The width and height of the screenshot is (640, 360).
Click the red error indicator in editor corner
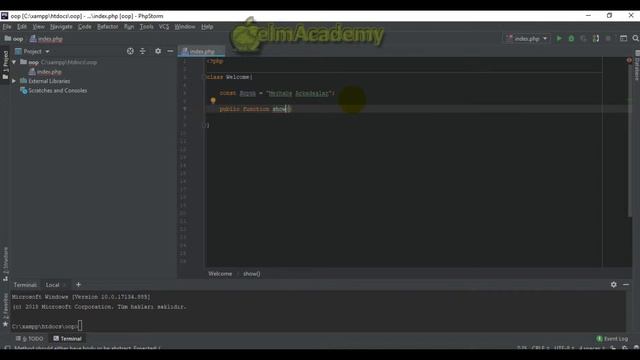coord(629,60)
